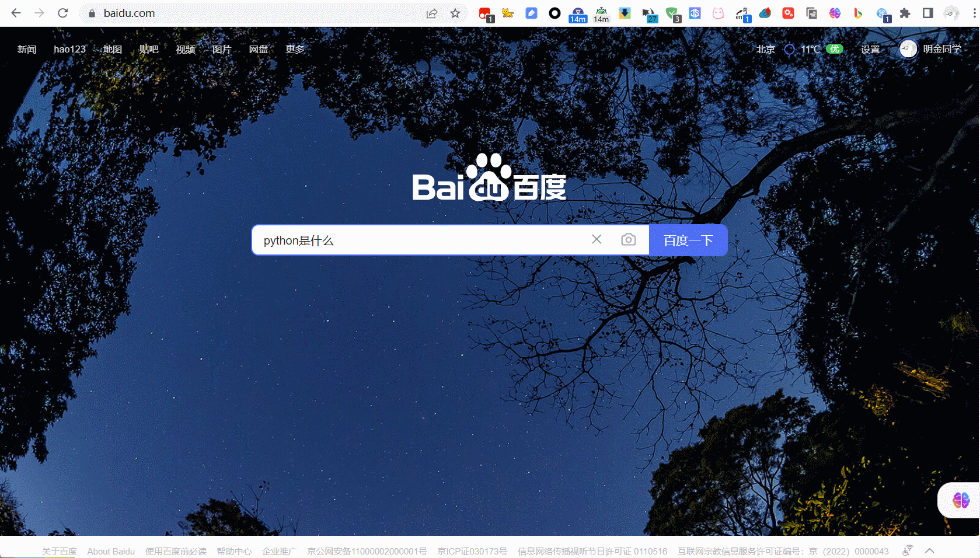
Task: Open the download arrow extension
Action: [625, 13]
